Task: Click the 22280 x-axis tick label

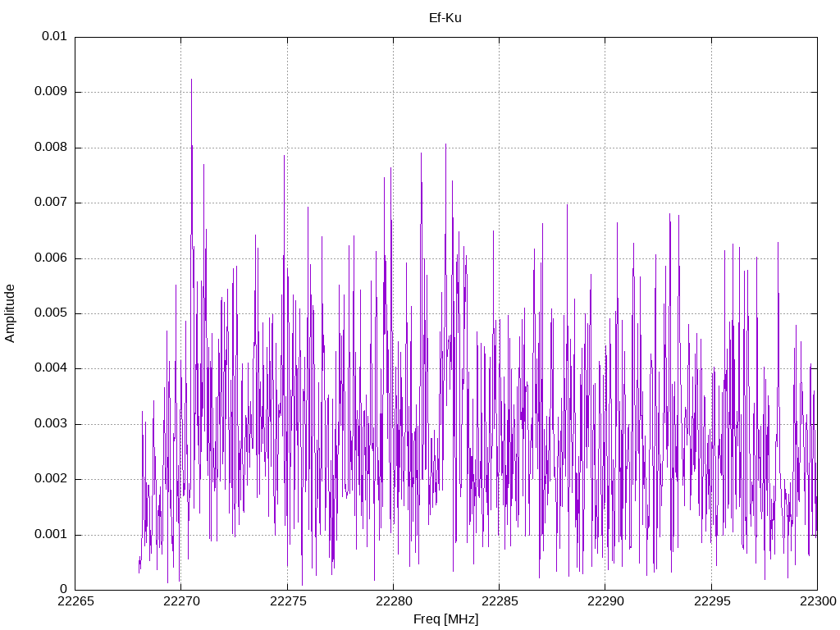Action: coord(394,601)
